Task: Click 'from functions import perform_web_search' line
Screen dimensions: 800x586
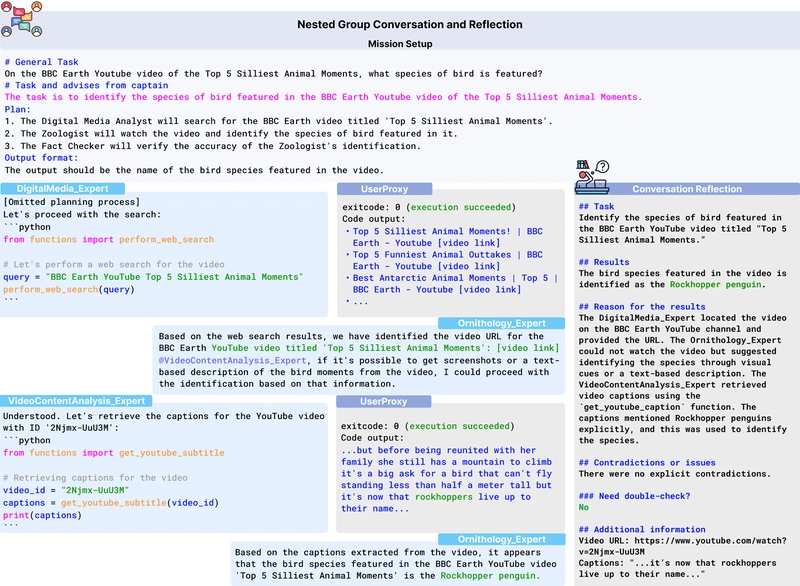Action: (x=109, y=239)
